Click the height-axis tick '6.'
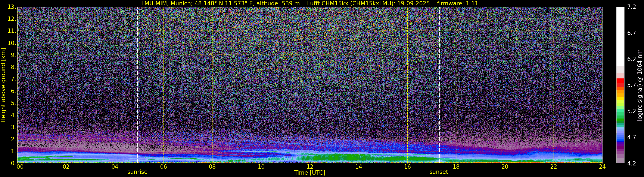The width and height of the screenshot is (644, 177). (14, 91)
